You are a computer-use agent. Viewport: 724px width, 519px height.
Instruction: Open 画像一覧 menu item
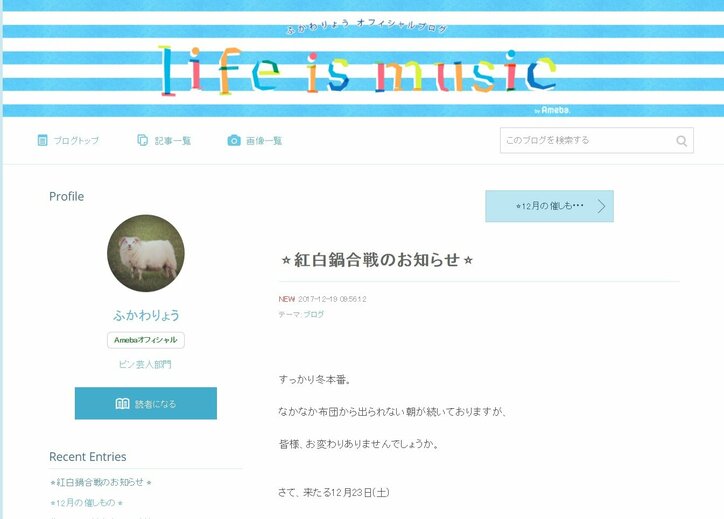point(255,140)
